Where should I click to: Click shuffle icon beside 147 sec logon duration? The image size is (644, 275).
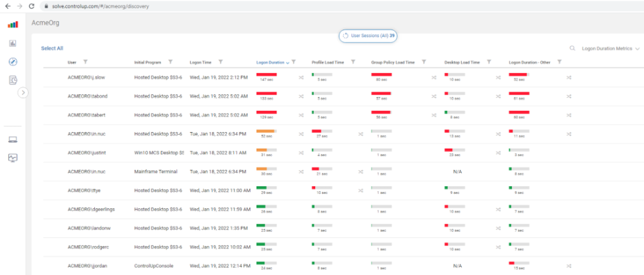[301, 77]
